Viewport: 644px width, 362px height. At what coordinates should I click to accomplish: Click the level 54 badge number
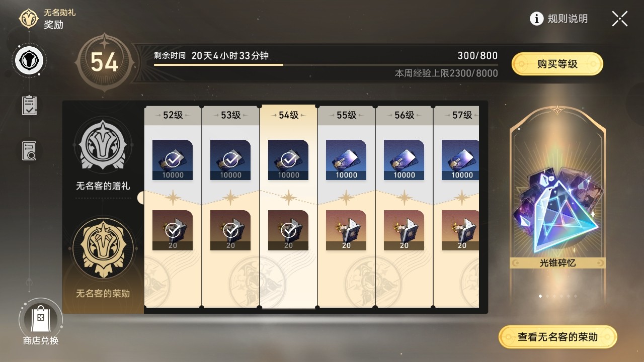click(x=104, y=62)
